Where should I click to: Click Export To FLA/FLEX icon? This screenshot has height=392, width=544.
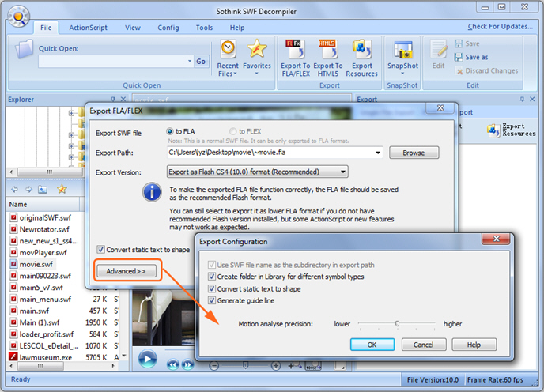[295, 58]
